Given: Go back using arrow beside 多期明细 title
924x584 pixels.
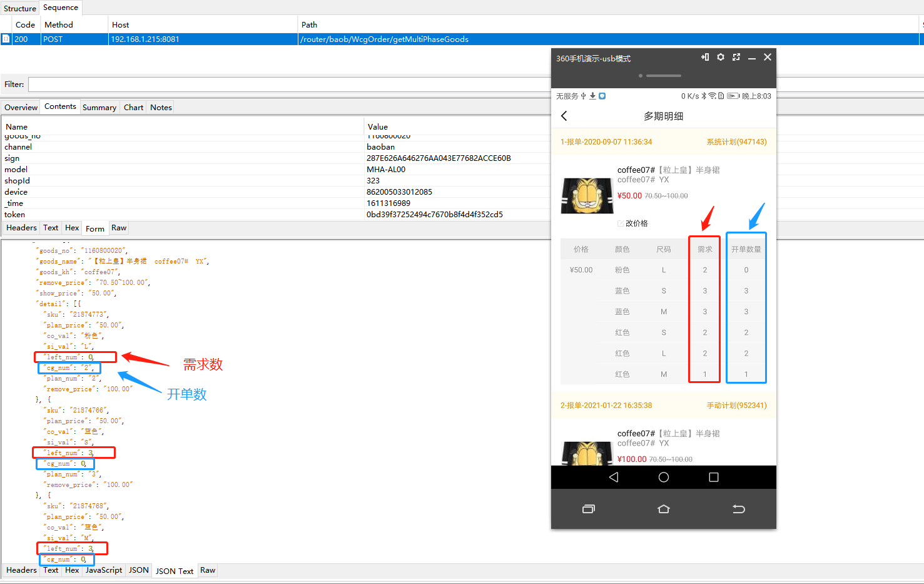Looking at the screenshot, I should pos(564,116).
